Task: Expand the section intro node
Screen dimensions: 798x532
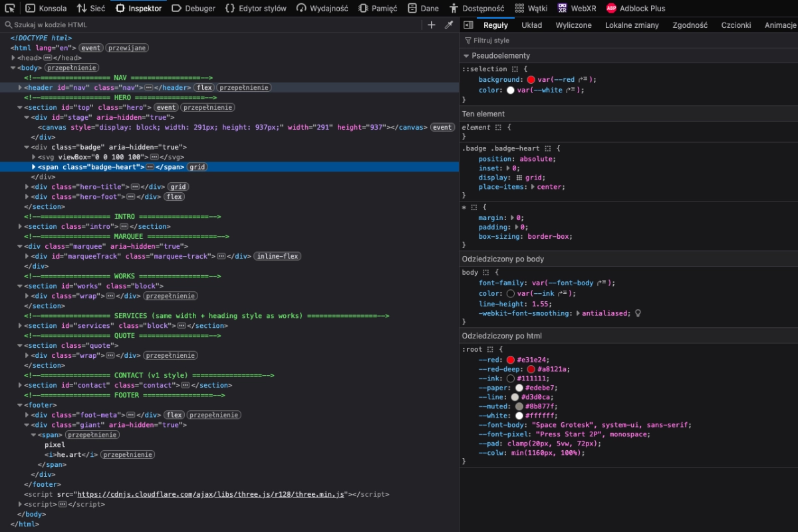Action: (20, 227)
